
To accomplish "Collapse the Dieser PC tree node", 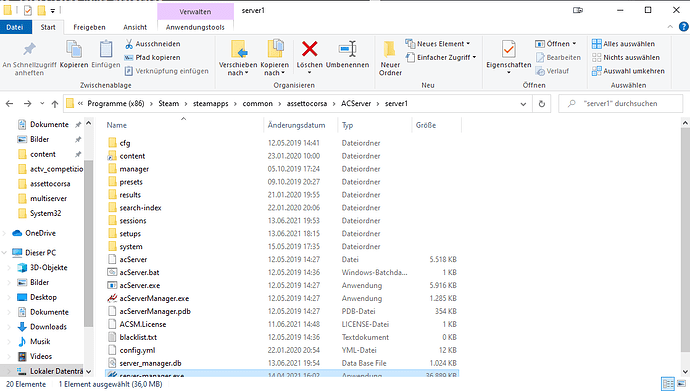I will point(4,252).
